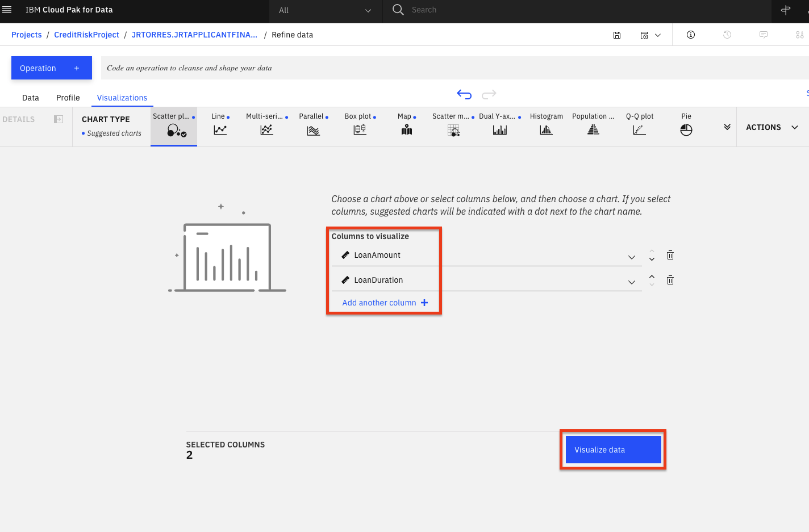Select the Q-Q plot chart type

click(640, 125)
